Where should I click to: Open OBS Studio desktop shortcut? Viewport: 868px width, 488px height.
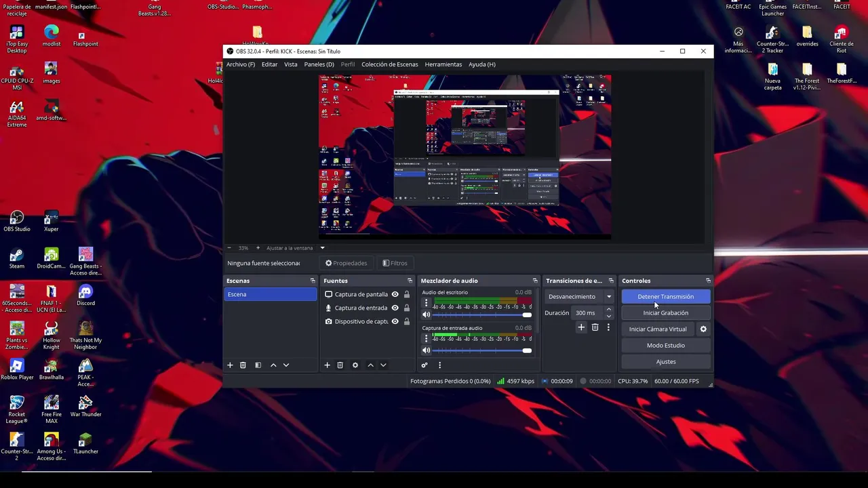17,221
